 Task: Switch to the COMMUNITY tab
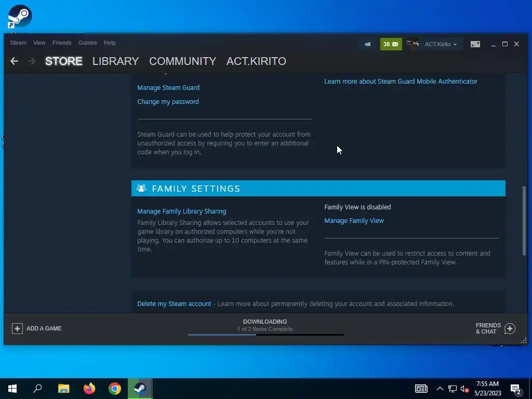[x=182, y=61]
